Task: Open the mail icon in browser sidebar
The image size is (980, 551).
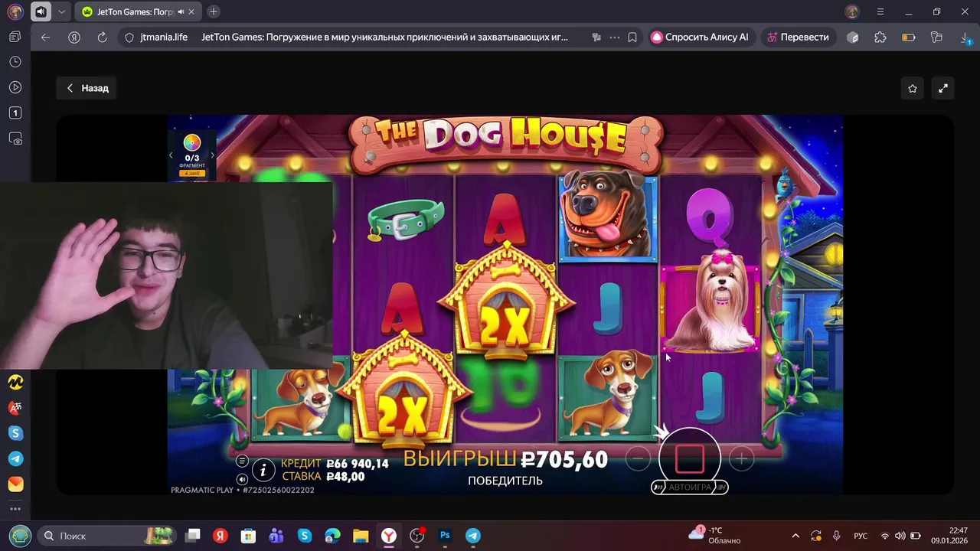Action: pos(15,484)
